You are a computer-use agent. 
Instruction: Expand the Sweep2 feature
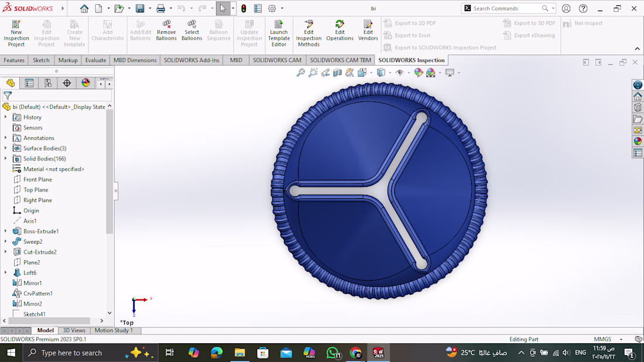tap(6, 241)
